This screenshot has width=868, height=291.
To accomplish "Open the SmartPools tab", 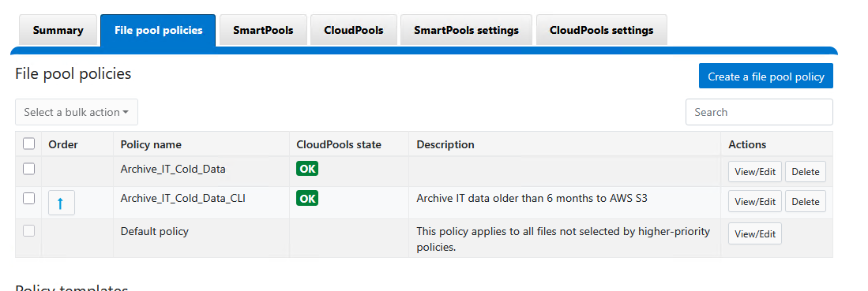I will tap(263, 31).
